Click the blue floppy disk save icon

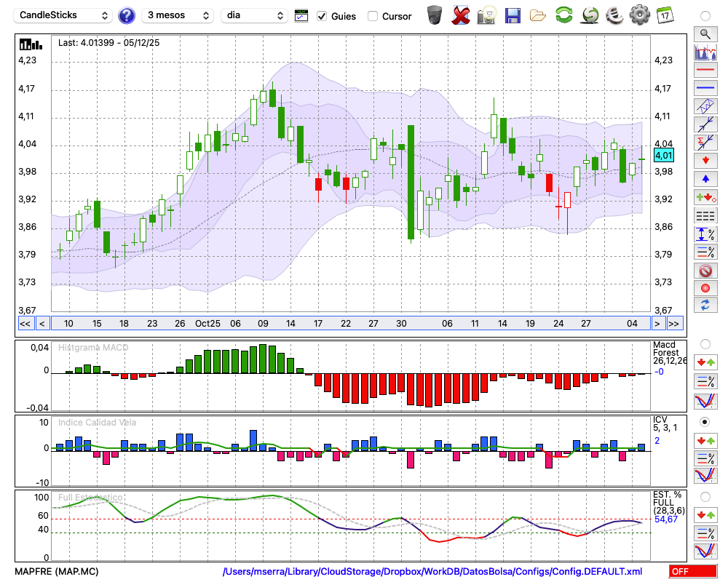pyautogui.click(x=513, y=15)
